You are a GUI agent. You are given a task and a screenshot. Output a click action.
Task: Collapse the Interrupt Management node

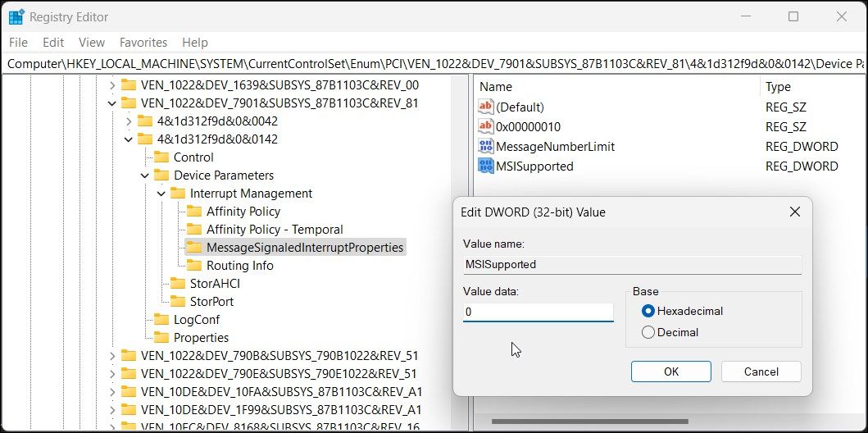161,194
